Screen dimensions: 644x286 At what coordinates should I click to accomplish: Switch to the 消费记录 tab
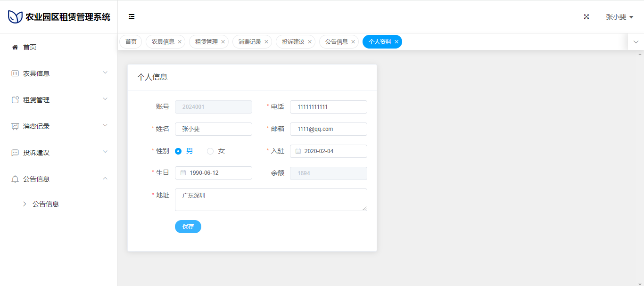click(249, 42)
